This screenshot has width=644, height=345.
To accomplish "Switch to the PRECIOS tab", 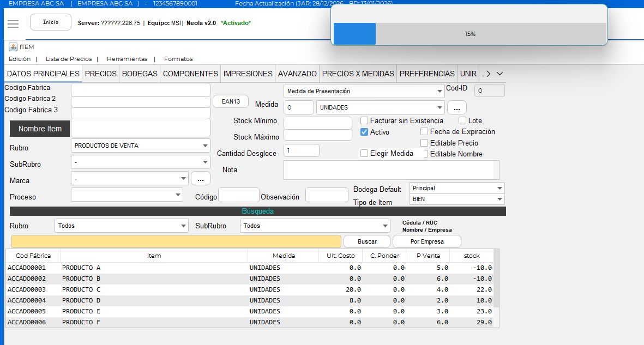I will [x=101, y=74].
